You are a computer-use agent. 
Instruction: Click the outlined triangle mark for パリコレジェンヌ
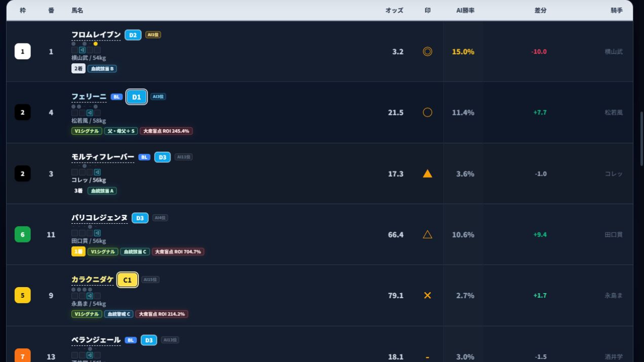coord(427,234)
